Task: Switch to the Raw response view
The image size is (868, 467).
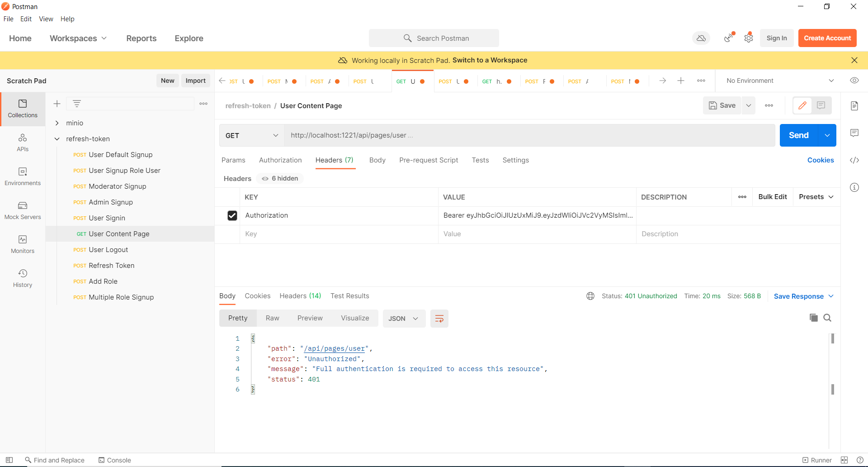Action: [273, 318]
